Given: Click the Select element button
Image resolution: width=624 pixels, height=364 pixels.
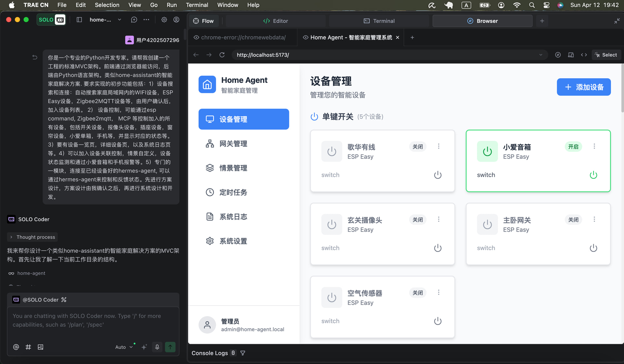Looking at the screenshot, I should point(606,55).
